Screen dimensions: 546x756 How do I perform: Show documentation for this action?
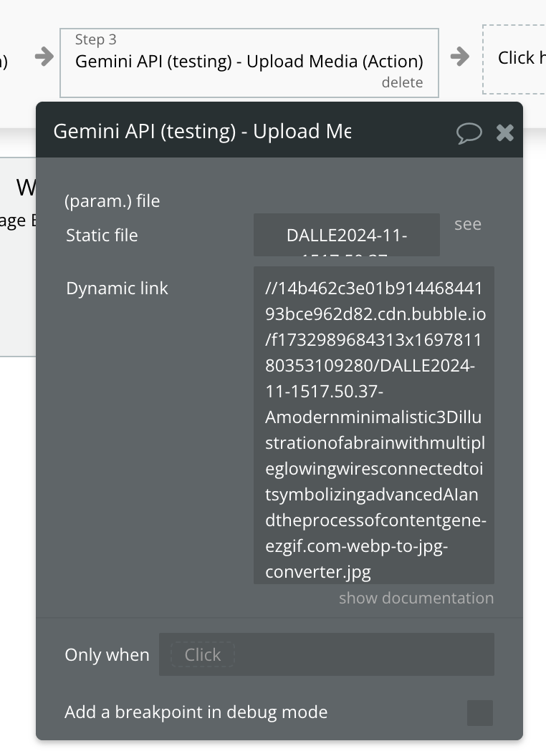coord(416,598)
